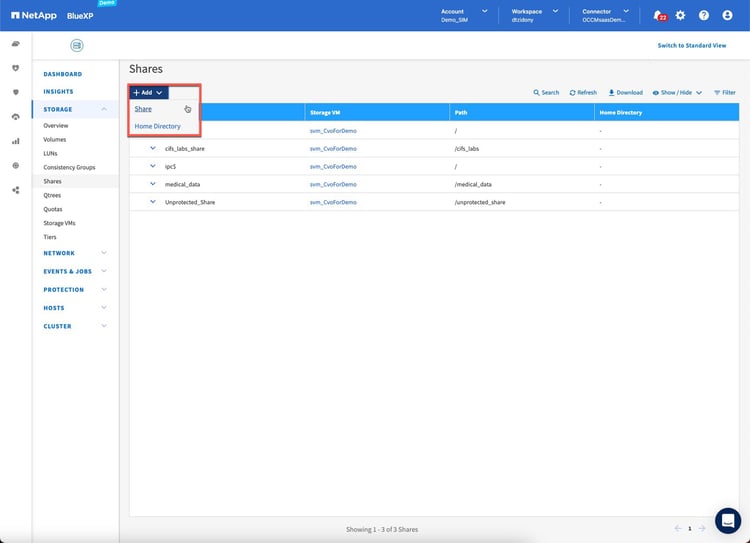Select Share from the Add menu
Image resolution: width=750 pixels, height=543 pixels.
point(144,108)
